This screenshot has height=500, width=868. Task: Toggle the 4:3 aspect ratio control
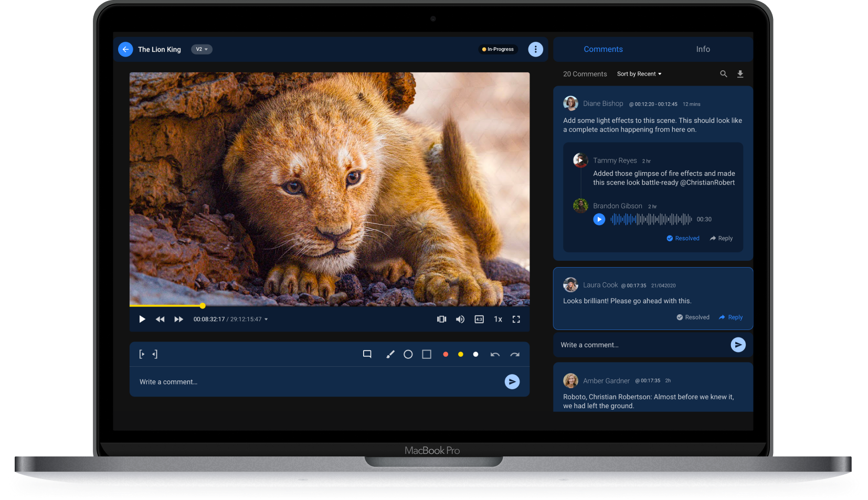pos(479,319)
